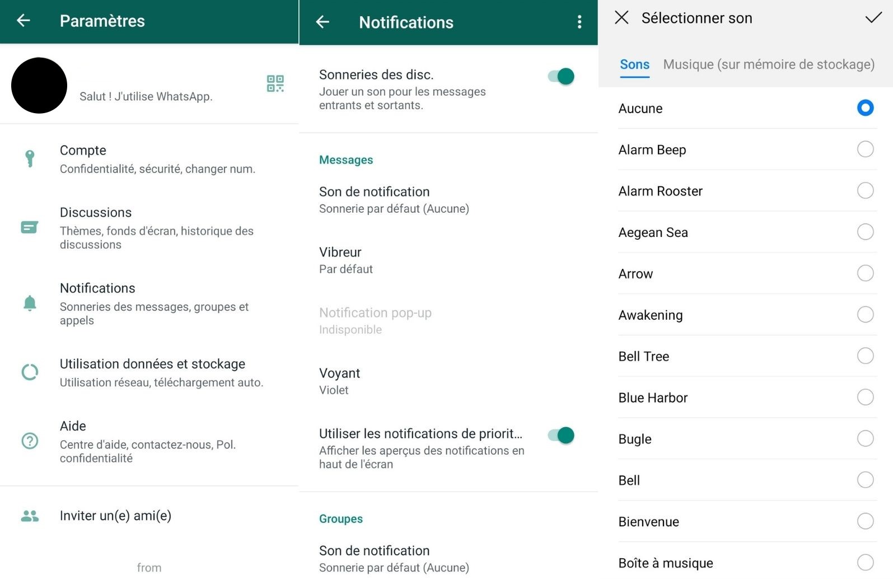The height and width of the screenshot is (588, 893).
Task: Open Son de notification under Messages
Action: (448, 200)
